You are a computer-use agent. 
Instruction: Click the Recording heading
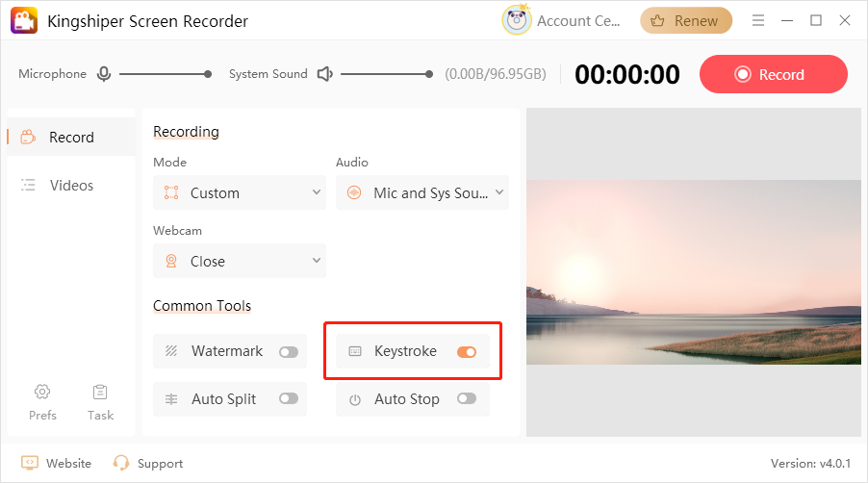(186, 132)
